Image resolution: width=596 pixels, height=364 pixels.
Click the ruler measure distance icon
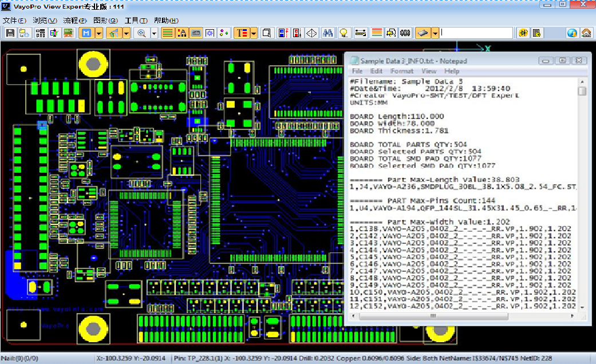point(360,33)
